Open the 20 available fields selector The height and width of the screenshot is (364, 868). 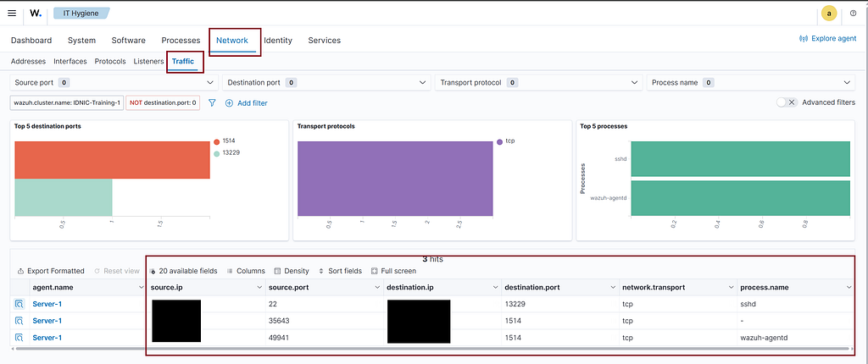(183, 271)
